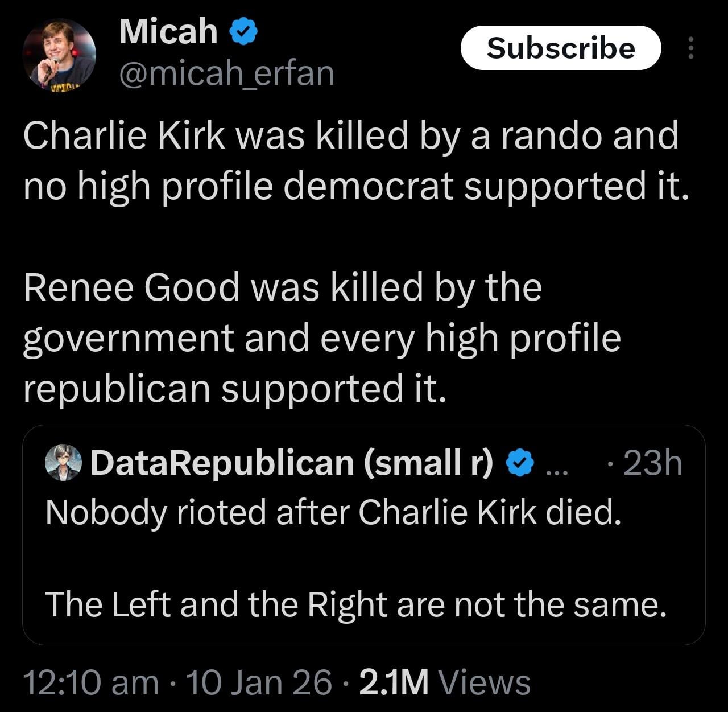Image resolution: width=728 pixels, height=712 pixels.
Task: Click DataRepublican's verified checkmark badge
Action: (x=520, y=462)
